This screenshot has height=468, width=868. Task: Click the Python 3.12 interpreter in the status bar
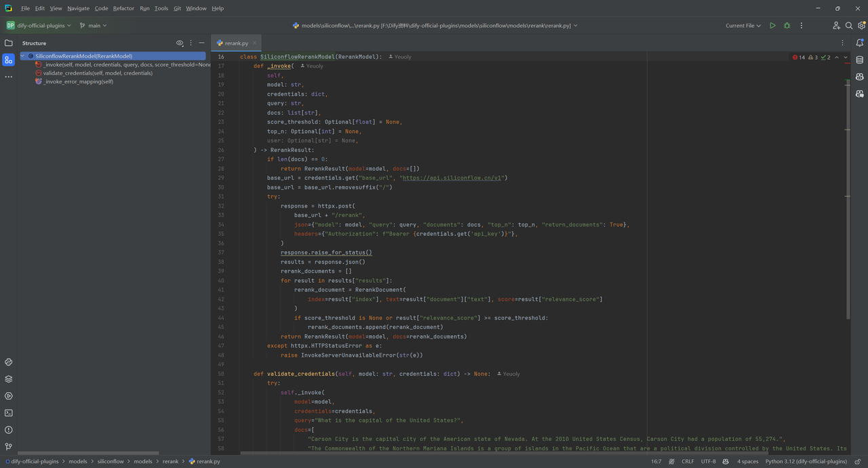coord(806,461)
